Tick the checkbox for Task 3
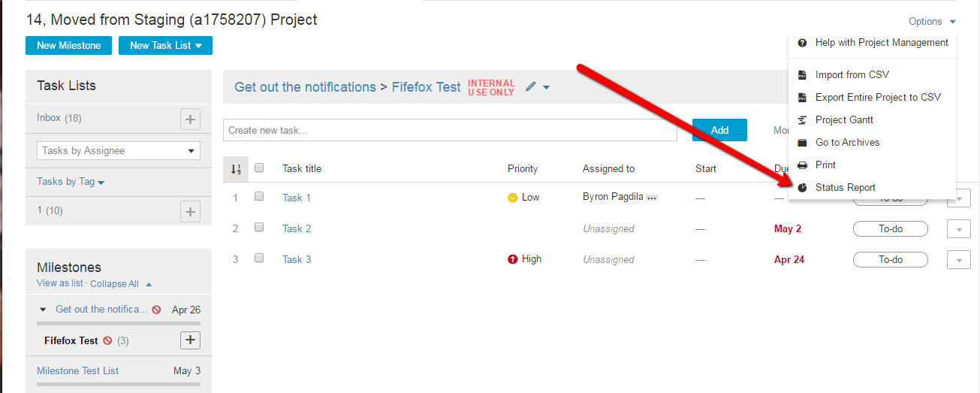 pos(259,258)
